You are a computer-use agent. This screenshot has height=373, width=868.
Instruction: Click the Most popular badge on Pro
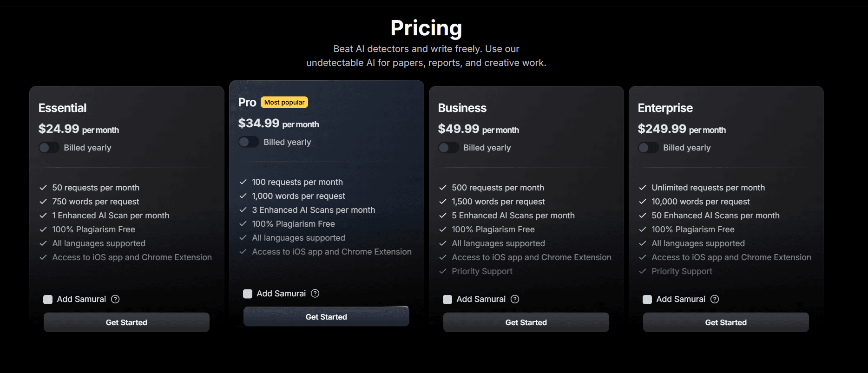[284, 102]
